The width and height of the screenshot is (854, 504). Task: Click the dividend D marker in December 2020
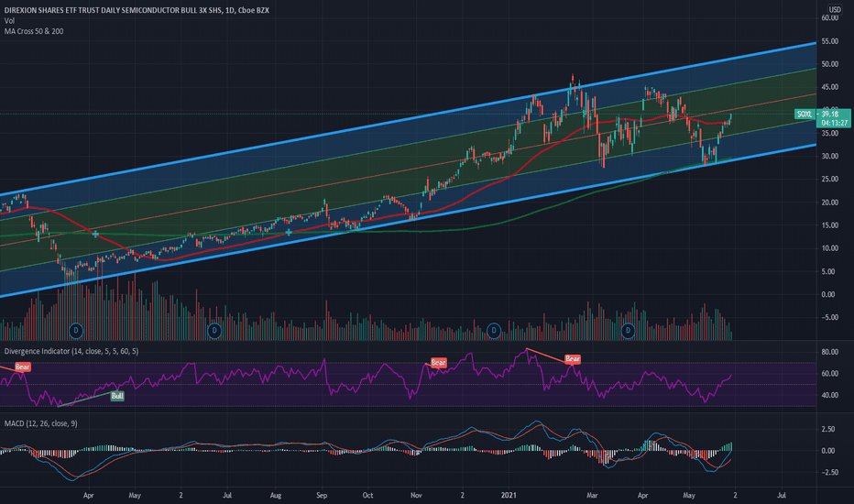tap(494, 330)
